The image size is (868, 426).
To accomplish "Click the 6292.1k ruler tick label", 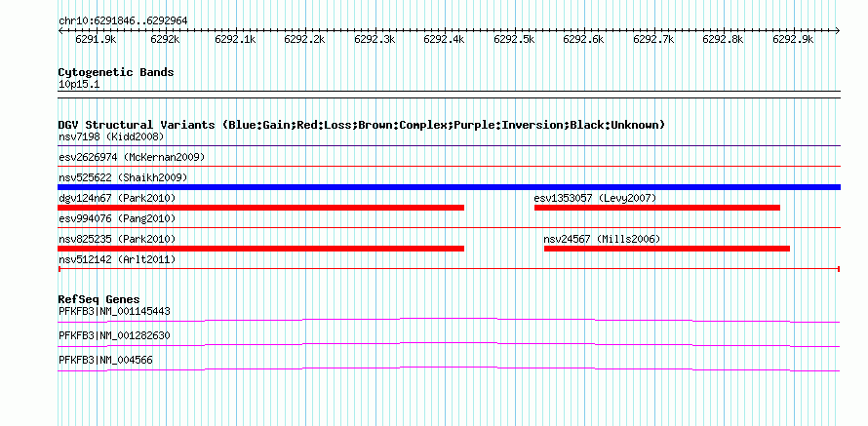I will pyautogui.click(x=235, y=39).
